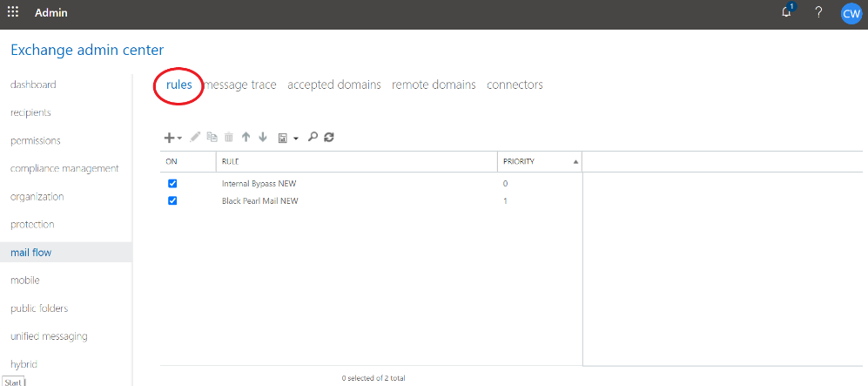868x386 pixels.
Task: Sort by the PRIORITY column header
Action: pos(519,162)
